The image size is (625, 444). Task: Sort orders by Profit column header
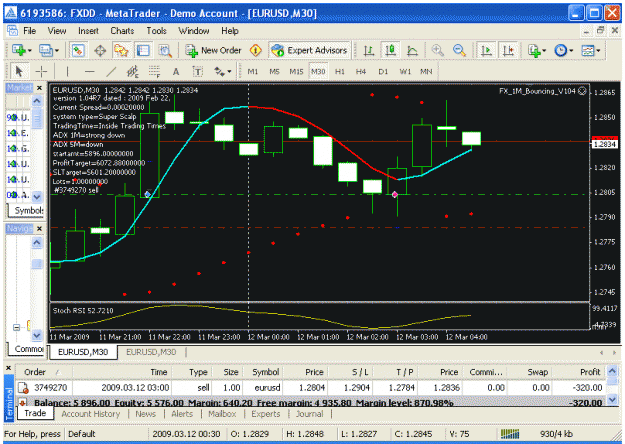(x=590, y=372)
